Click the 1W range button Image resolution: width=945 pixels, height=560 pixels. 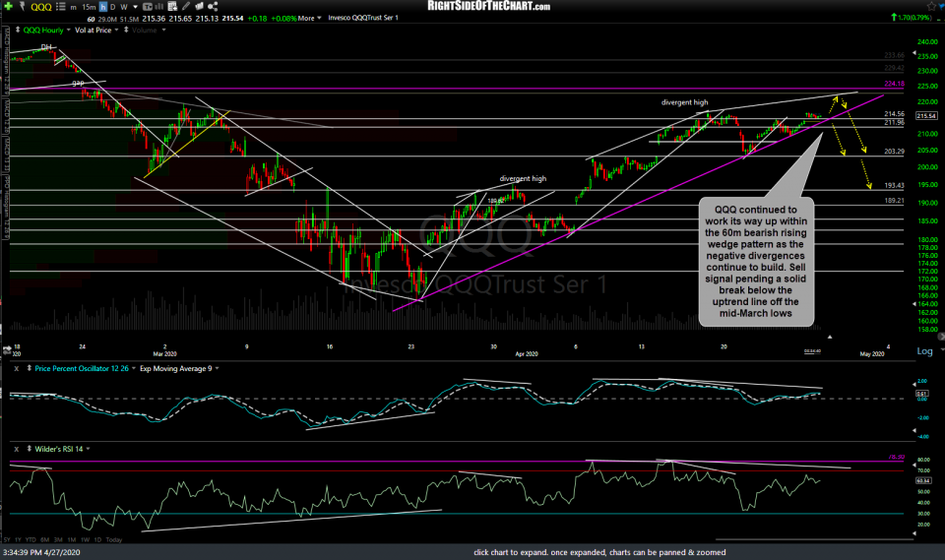pyautogui.click(x=85, y=540)
